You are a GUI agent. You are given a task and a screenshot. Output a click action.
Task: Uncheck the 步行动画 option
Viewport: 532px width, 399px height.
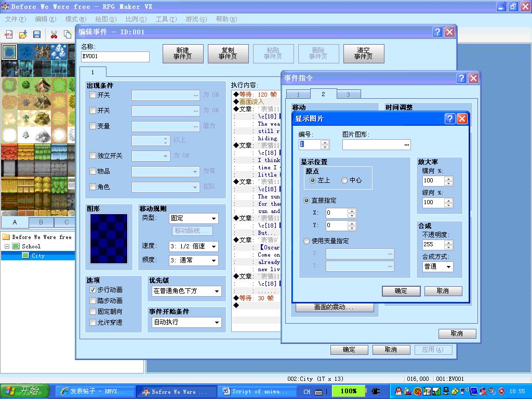[x=92, y=290]
